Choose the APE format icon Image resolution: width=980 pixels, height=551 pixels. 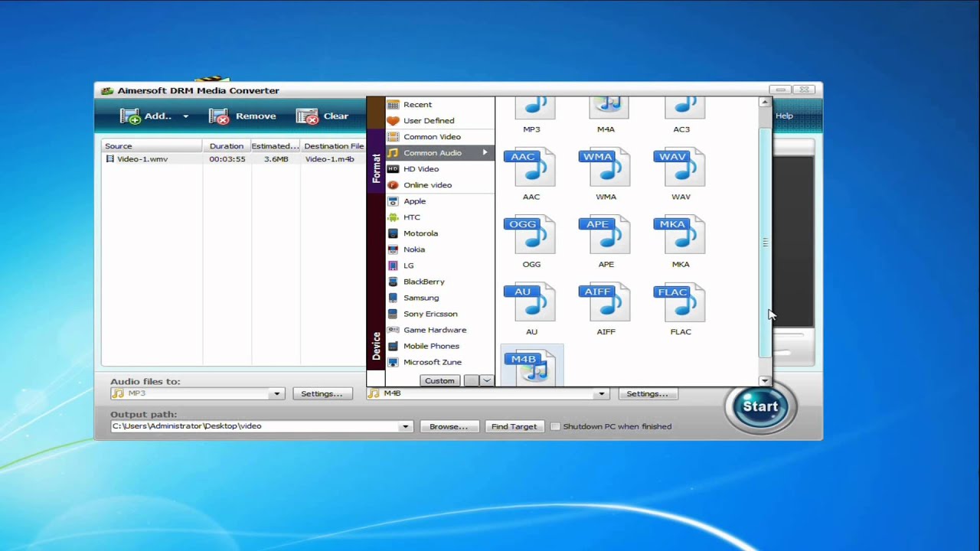(x=605, y=236)
